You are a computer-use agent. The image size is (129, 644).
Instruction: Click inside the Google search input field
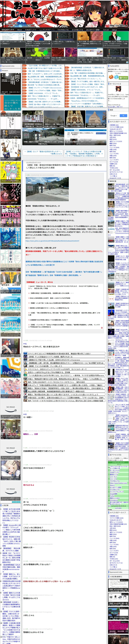pos(114,115)
